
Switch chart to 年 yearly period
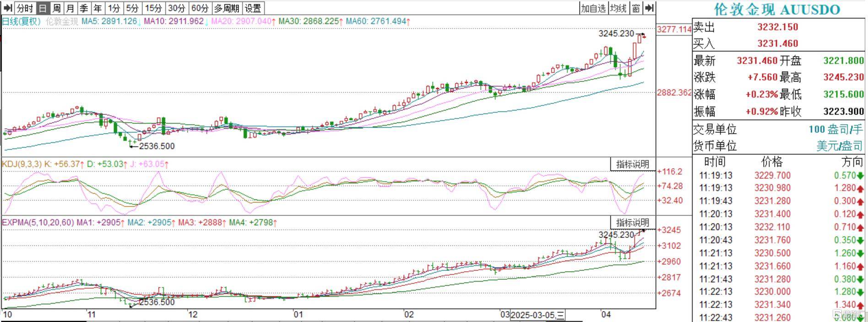coord(98,8)
